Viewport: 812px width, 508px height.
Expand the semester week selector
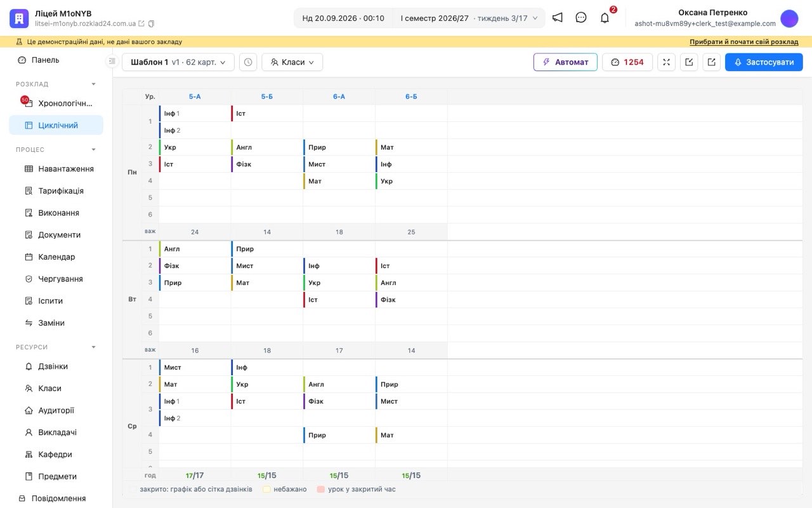tap(469, 18)
